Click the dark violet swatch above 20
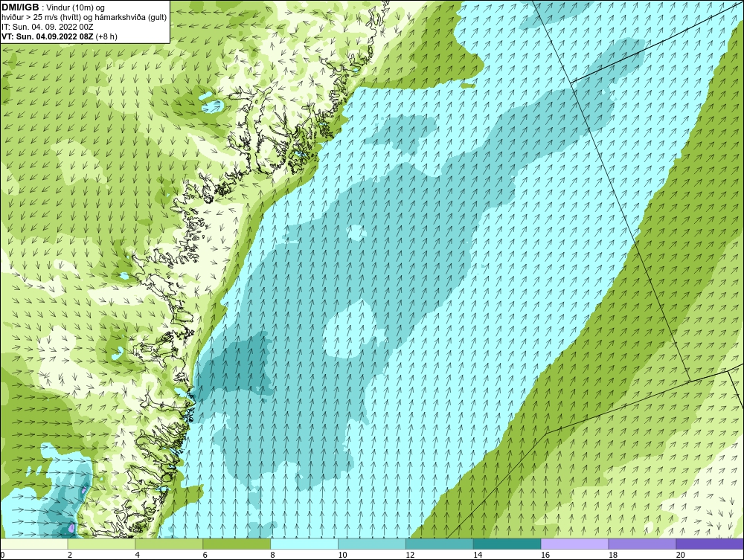 click(710, 544)
